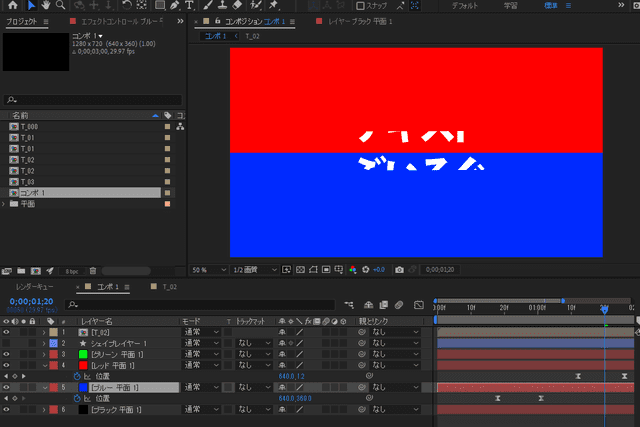Select the Pen tool
The image size is (640, 427).
point(175,5)
